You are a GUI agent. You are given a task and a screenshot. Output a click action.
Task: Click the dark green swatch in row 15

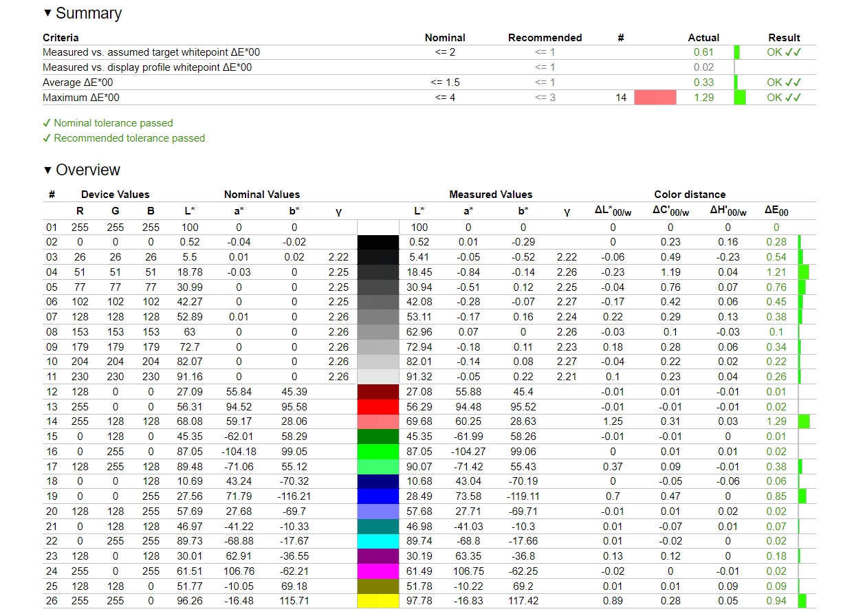378,437
